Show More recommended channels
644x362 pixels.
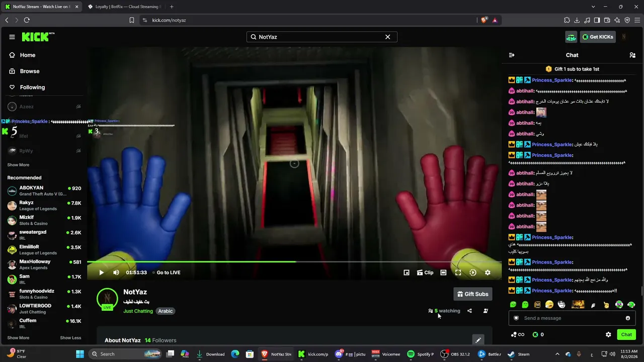tap(18, 338)
